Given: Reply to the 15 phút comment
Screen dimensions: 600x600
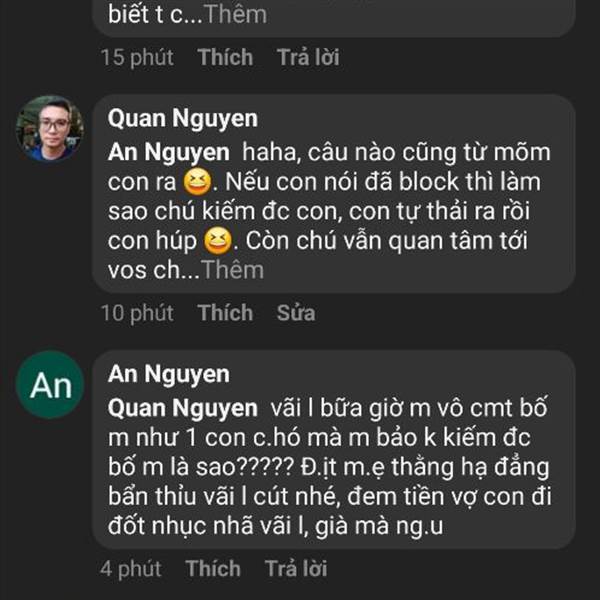Looking at the screenshot, I should click(308, 57).
